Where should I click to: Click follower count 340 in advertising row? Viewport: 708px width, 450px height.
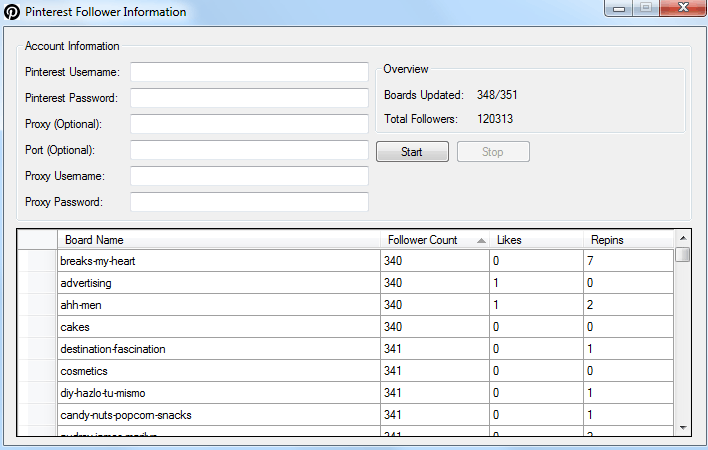click(435, 283)
